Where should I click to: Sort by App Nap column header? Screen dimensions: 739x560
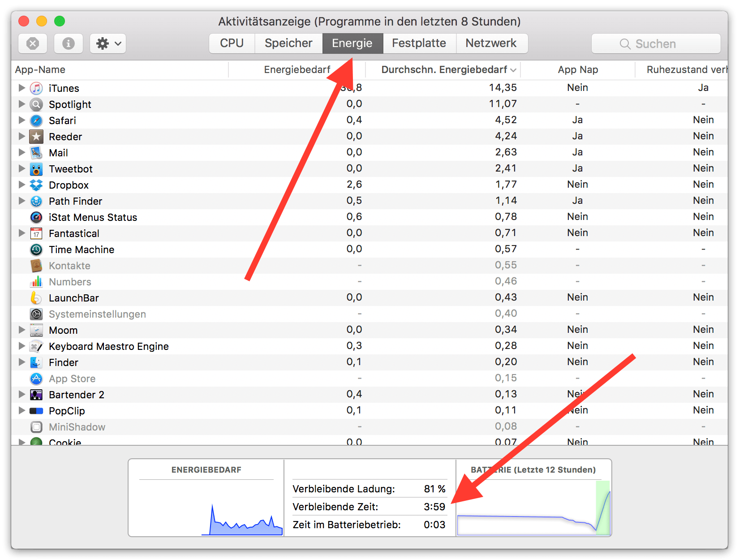tap(578, 70)
